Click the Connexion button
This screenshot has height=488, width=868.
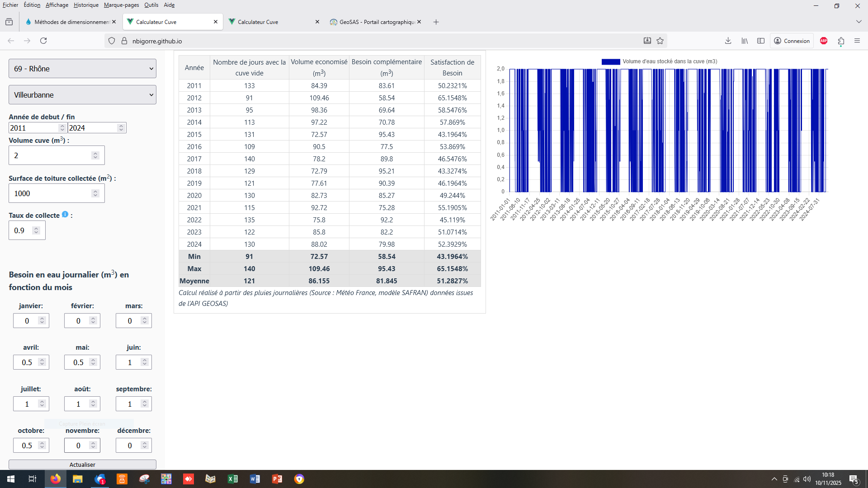tap(792, 41)
